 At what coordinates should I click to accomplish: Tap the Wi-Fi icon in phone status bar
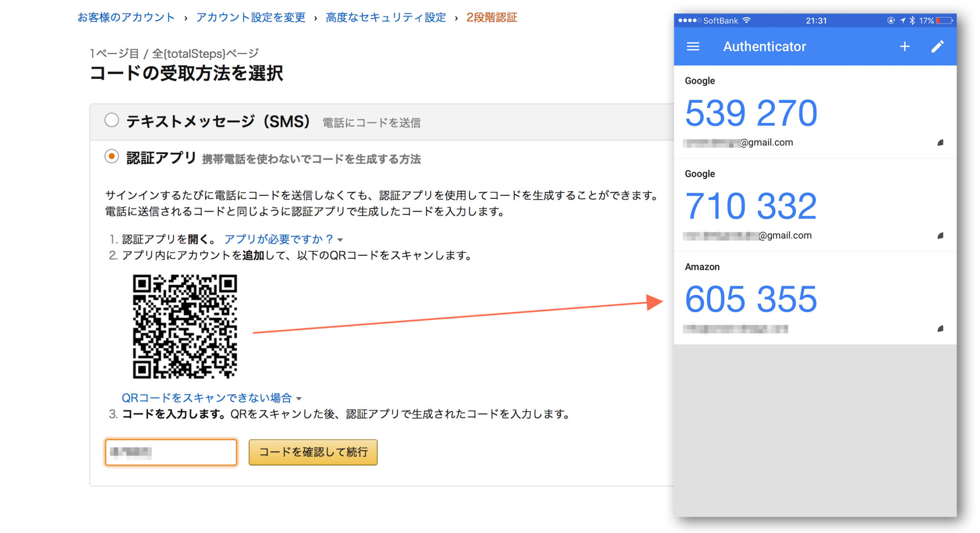pyautogui.click(x=746, y=21)
